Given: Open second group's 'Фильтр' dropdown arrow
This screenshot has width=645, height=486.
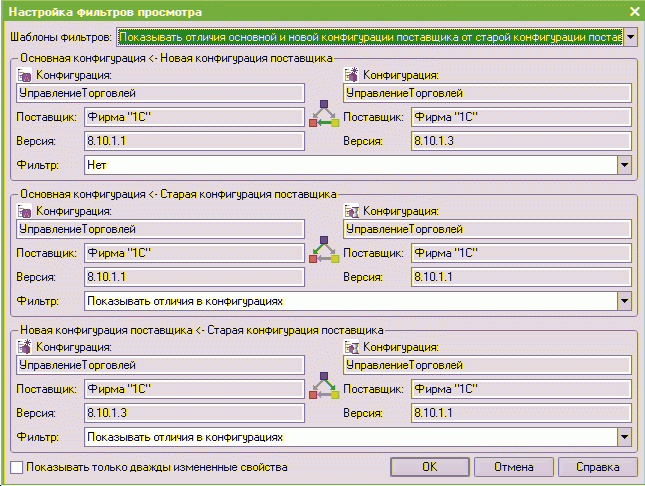Looking at the screenshot, I should 624,301.
